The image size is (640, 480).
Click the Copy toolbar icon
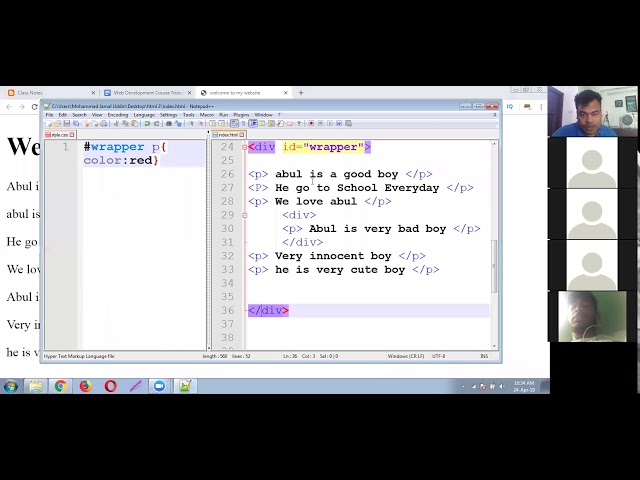(125, 123)
